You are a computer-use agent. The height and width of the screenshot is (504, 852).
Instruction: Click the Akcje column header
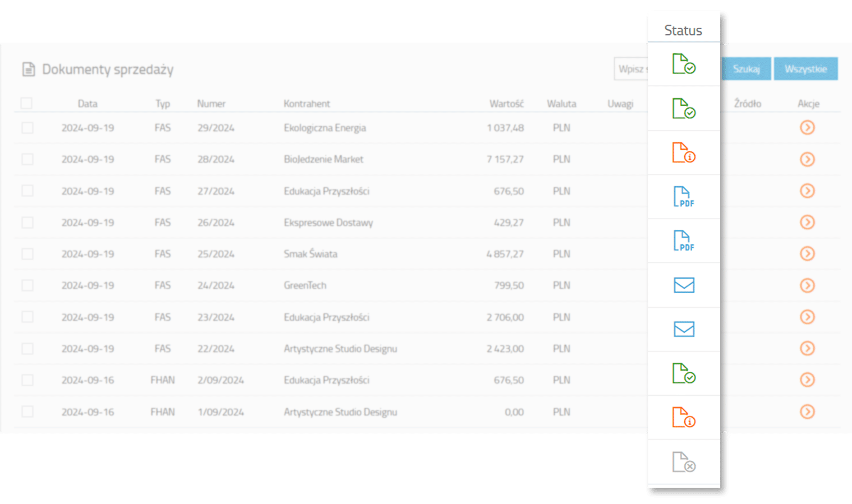point(809,104)
